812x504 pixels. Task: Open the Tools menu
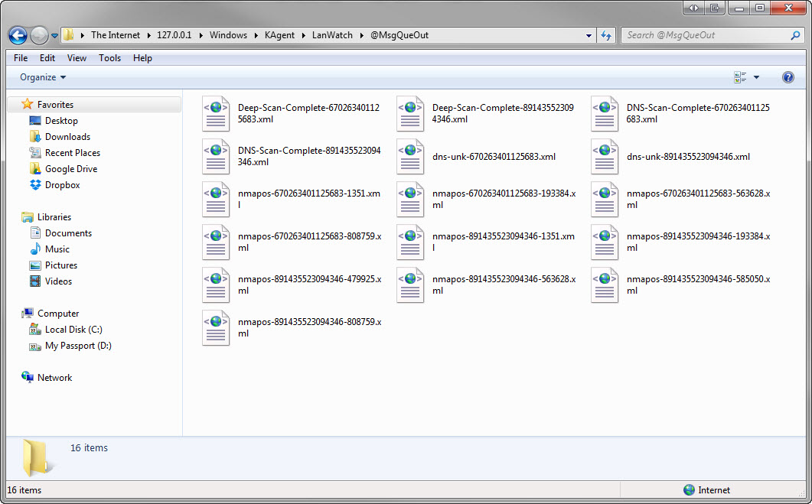[109, 58]
